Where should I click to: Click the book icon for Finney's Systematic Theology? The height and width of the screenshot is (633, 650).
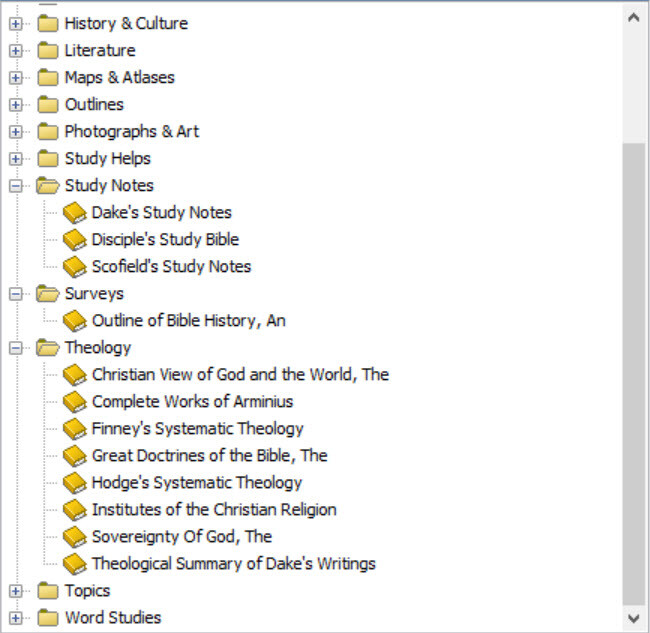point(75,429)
